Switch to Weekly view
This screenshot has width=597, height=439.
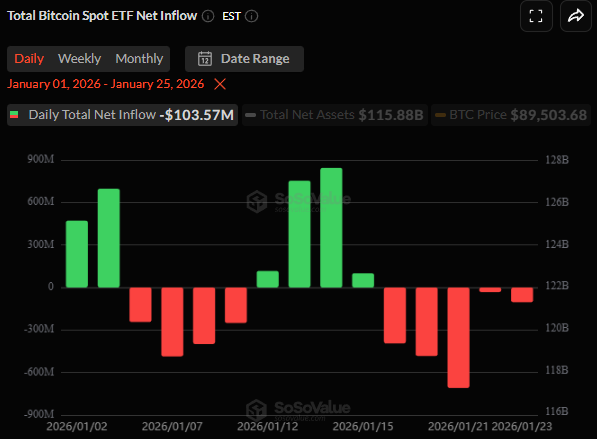(79, 59)
